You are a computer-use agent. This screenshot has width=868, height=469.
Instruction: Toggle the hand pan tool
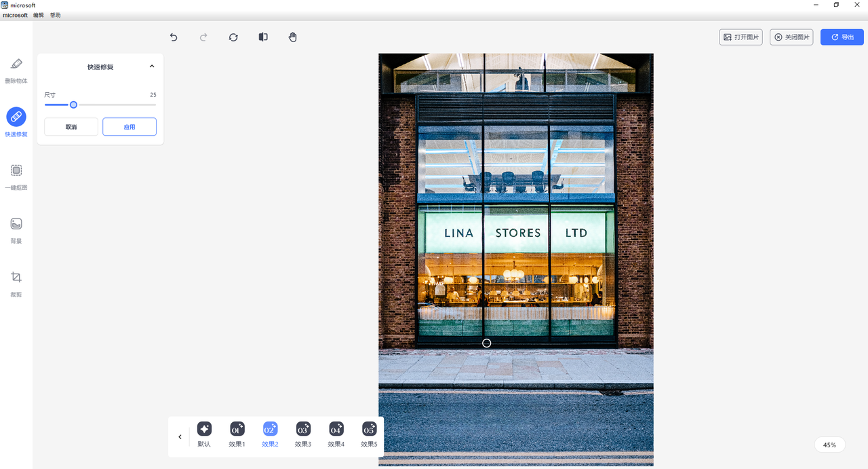coord(293,37)
